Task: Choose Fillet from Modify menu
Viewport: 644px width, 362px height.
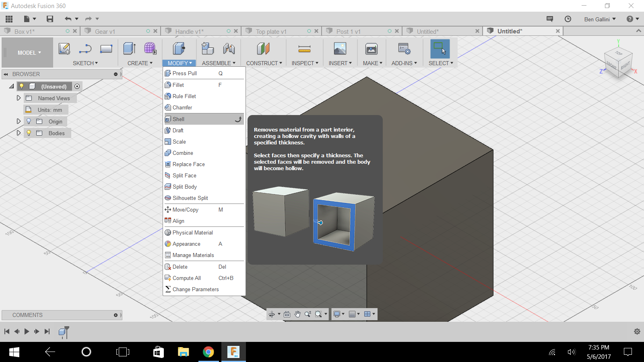Action: coord(204,85)
